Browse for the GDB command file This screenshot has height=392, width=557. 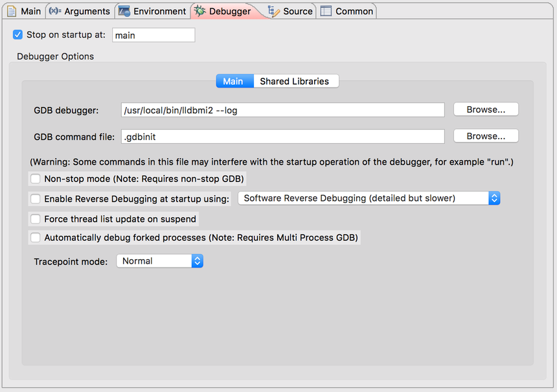tap(486, 136)
